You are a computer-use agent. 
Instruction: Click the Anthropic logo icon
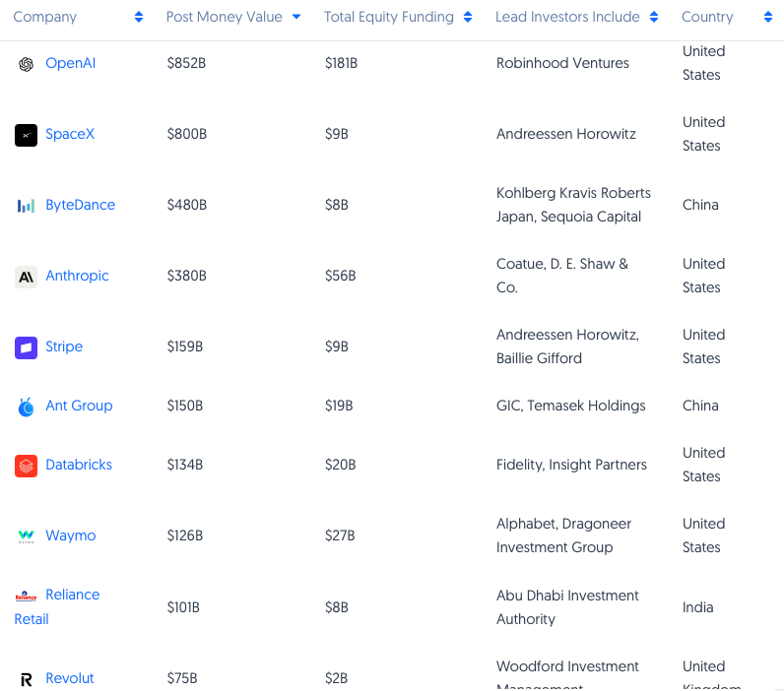pyautogui.click(x=26, y=277)
